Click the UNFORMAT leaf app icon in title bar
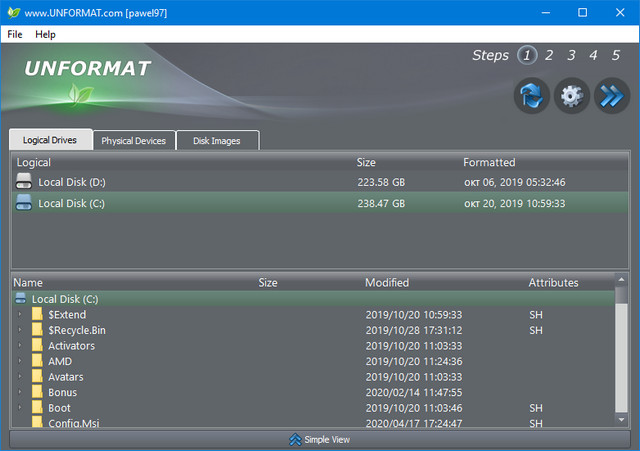640x451 pixels. point(13,13)
